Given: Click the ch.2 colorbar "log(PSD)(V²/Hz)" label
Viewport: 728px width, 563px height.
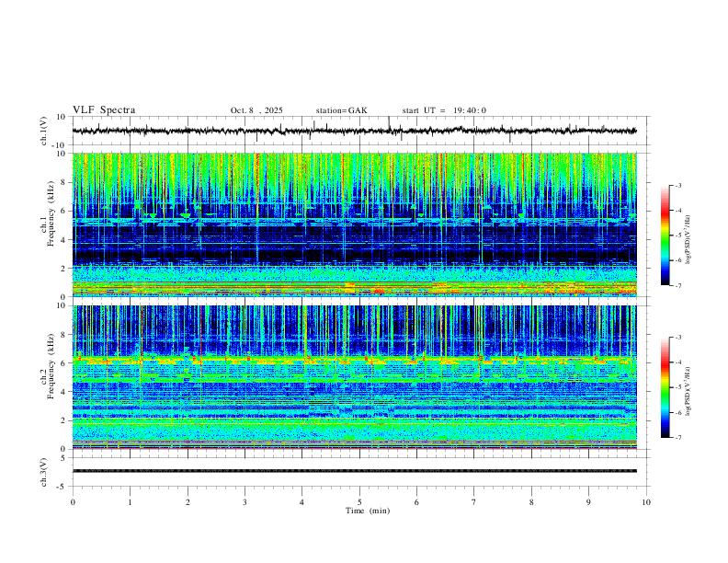Looking at the screenshot, I should pyautogui.click(x=688, y=392).
